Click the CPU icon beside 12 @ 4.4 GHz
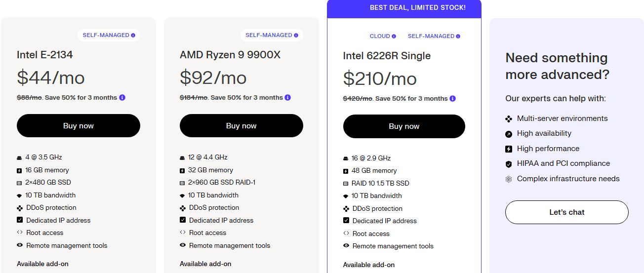The image size is (644, 273). 182,158
